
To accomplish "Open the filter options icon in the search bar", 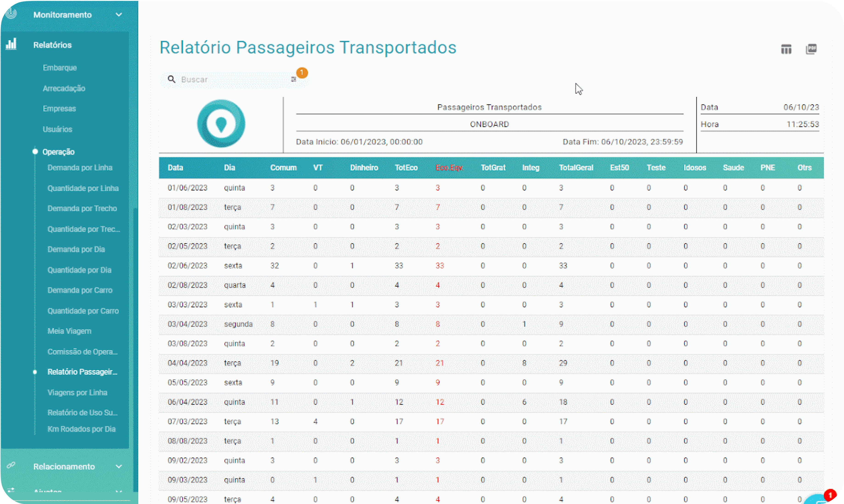I will [294, 79].
